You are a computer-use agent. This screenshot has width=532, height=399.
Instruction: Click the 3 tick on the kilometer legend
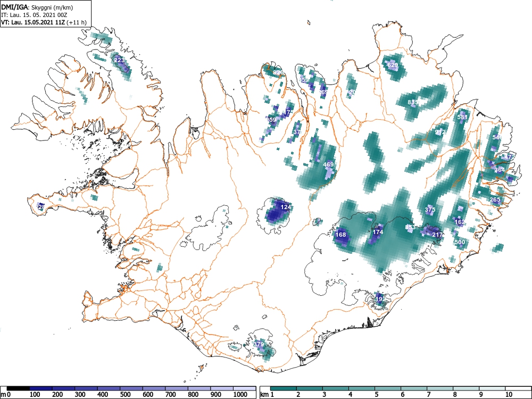324,395
